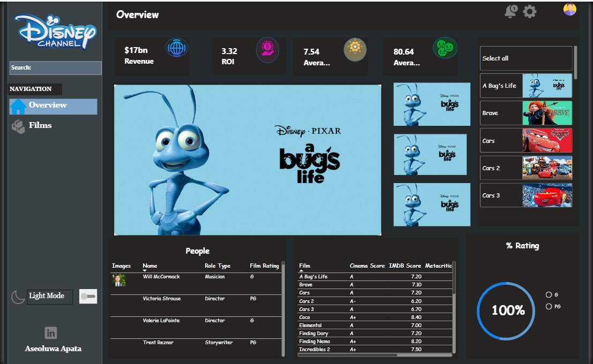Sort by the Film Rating column header

tap(264, 266)
